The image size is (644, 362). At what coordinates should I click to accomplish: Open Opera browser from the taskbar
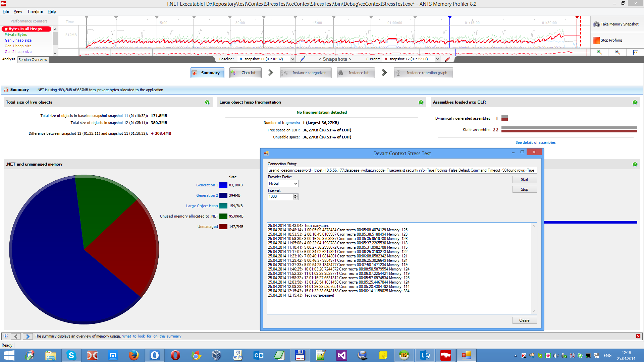175,355
